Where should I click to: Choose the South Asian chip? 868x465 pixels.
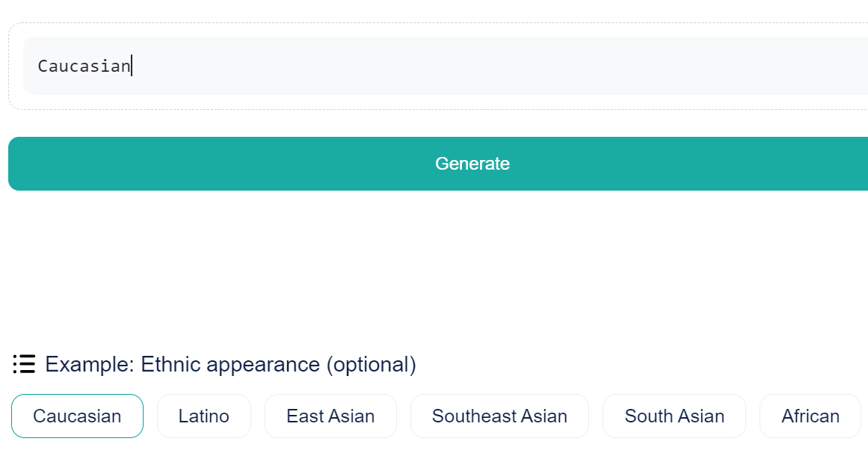(674, 416)
